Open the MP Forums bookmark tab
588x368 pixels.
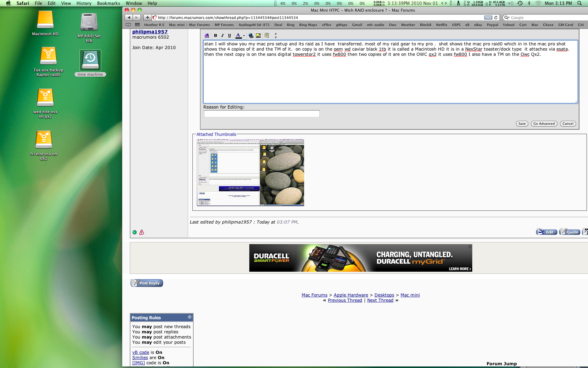tap(224, 25)
